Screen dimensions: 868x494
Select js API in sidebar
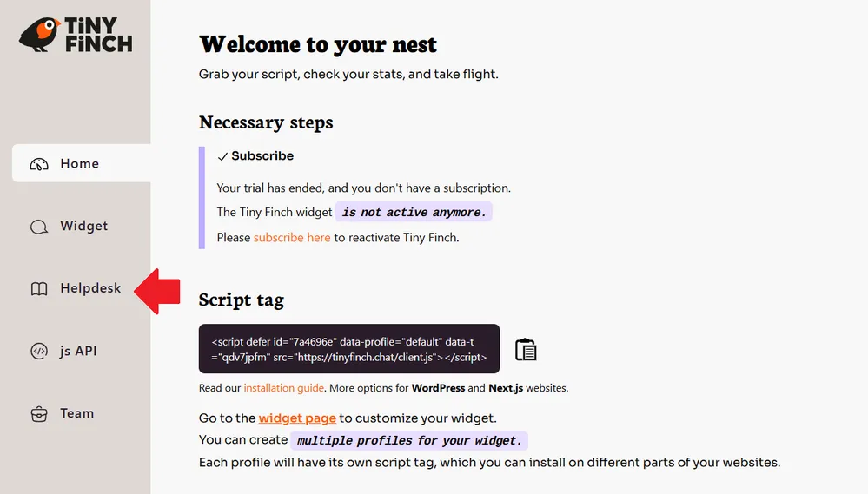pos(78,352)
